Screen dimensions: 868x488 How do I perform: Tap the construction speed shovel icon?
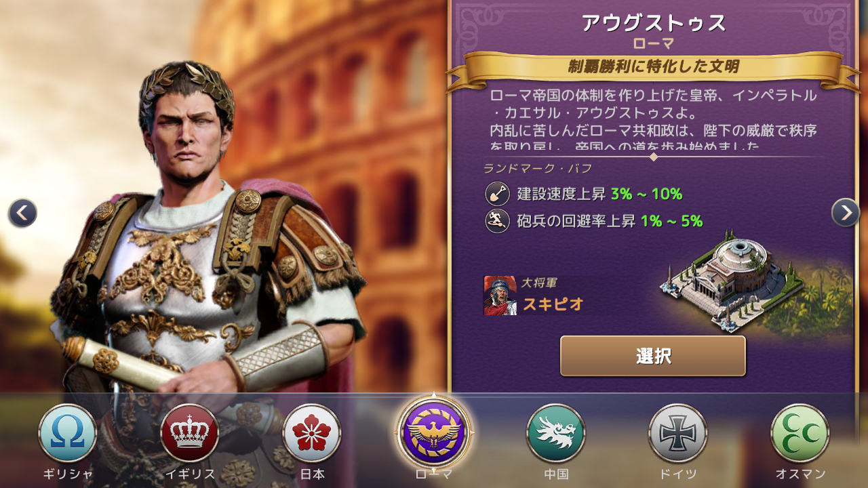(x=497, y=195)
